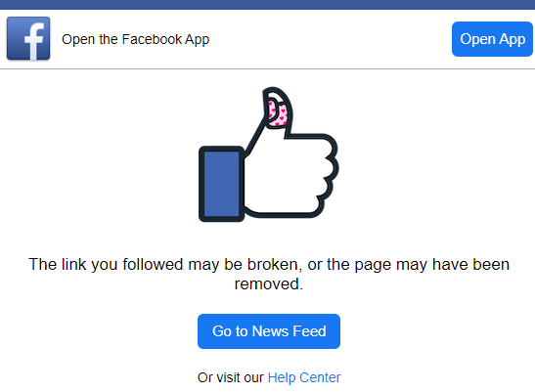Click the dark blue header bar at top
Image resolution: width=535 pixels, height=392 pixels.
pos(268,5)
